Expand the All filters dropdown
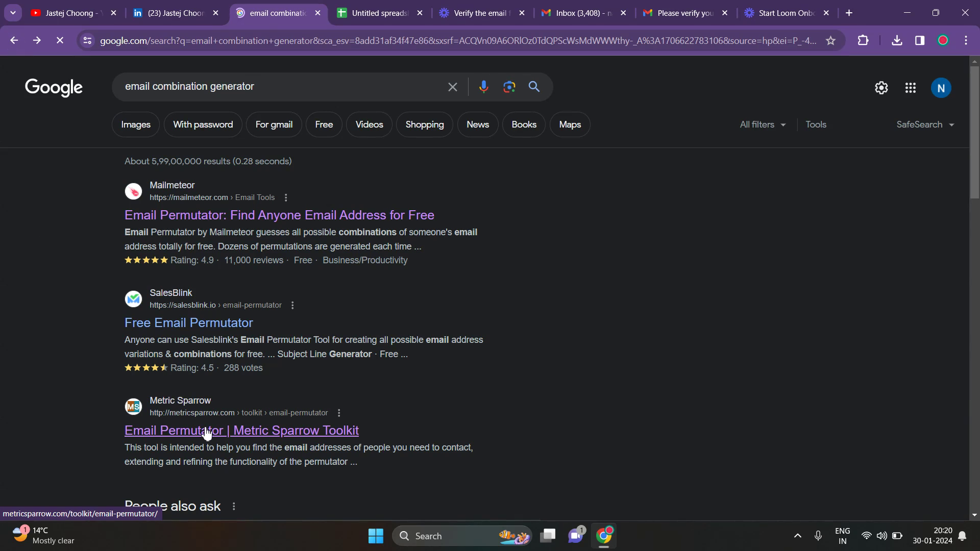 (763, 124)
